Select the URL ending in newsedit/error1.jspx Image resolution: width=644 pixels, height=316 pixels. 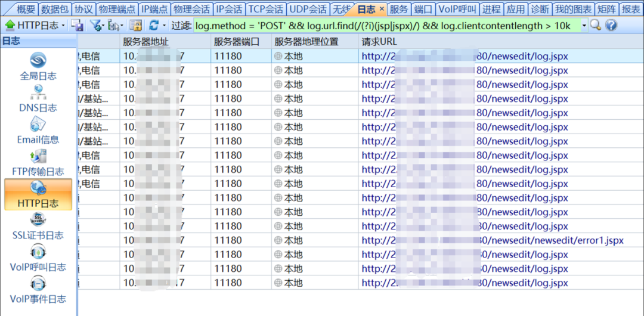click(x=493, y=240)
